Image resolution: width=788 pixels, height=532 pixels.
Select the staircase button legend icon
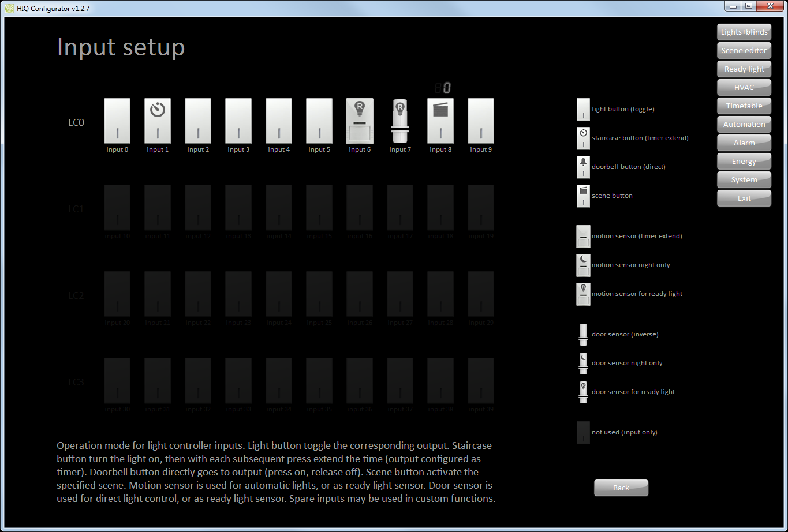583,138
